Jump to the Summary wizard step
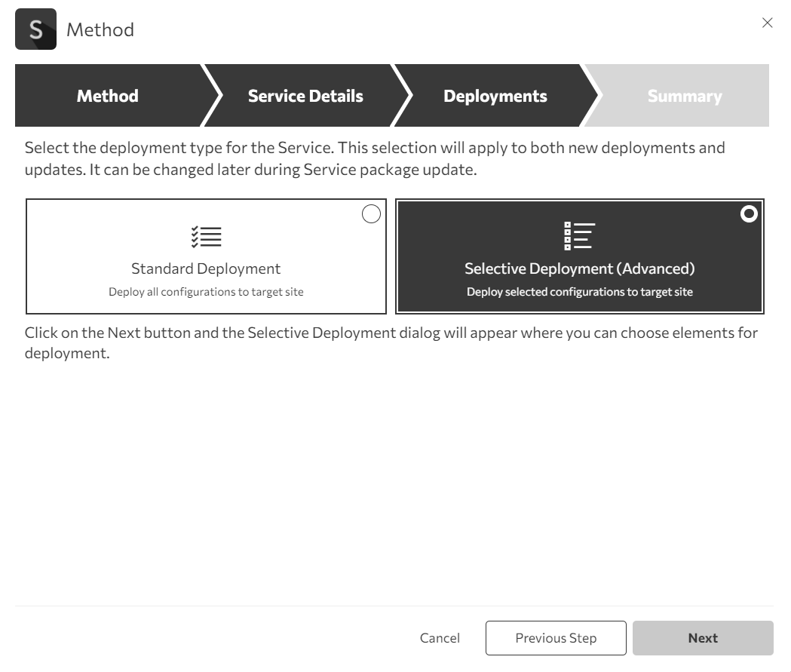This screenshot has height=672, width=791. pos(685,95)
